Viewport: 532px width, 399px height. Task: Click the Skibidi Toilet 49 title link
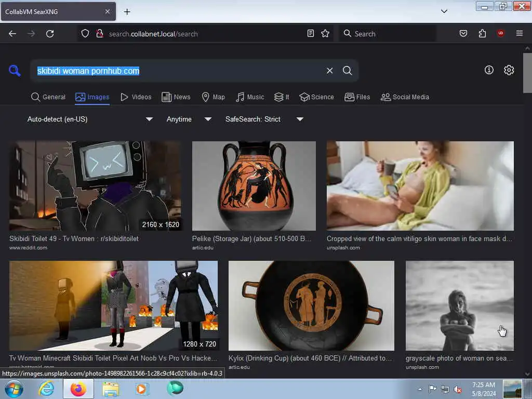[74, 238]
